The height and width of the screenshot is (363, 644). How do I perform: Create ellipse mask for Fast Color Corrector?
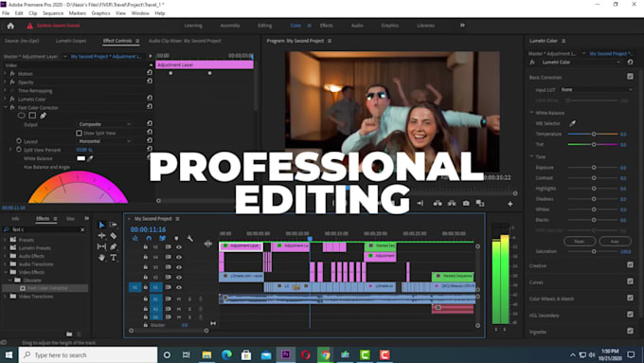22,116
